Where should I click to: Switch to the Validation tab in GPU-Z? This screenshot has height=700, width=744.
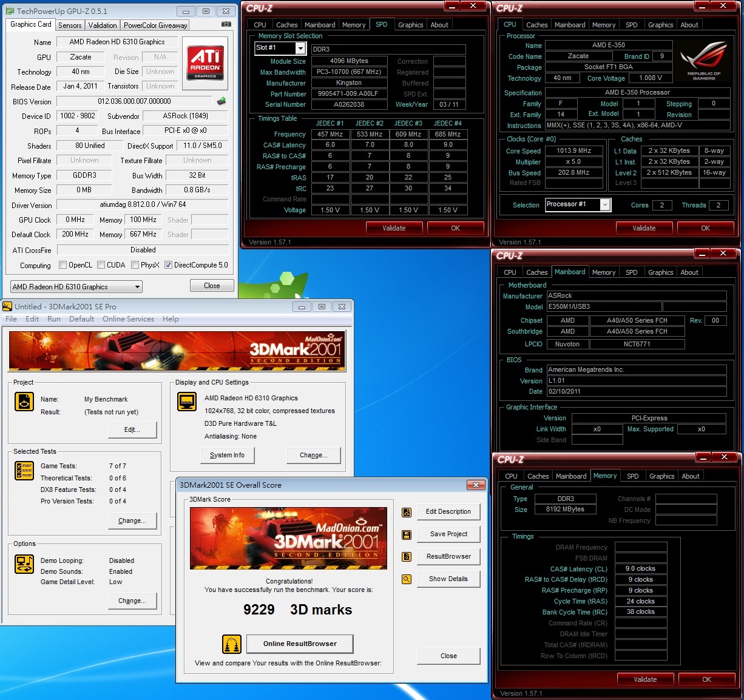[103, 25]
